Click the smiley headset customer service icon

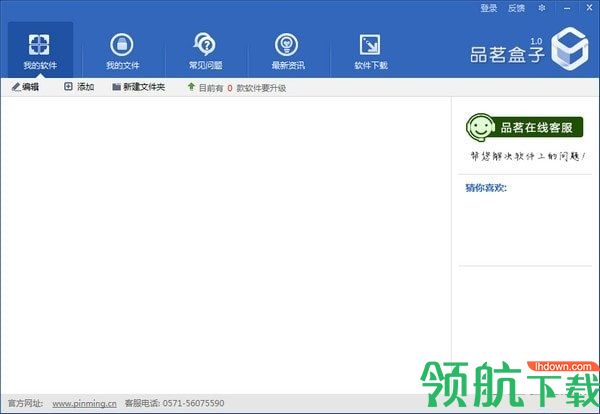[479, 127]
